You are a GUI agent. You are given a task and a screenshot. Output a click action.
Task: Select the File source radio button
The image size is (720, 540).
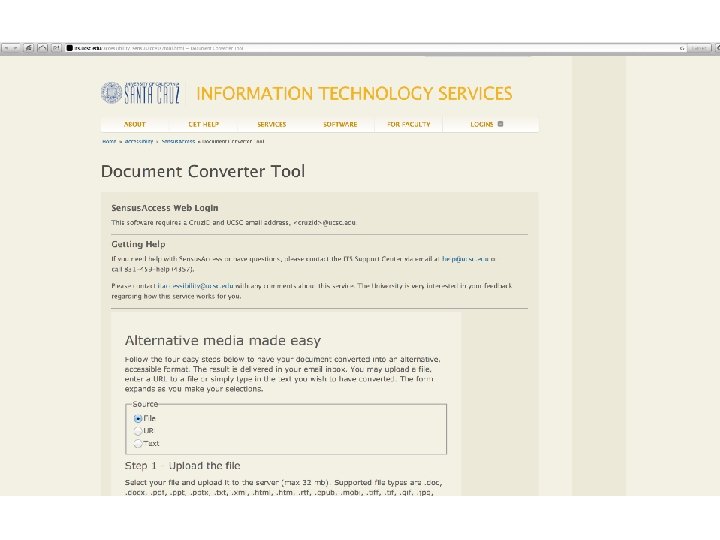click(138, 418)
